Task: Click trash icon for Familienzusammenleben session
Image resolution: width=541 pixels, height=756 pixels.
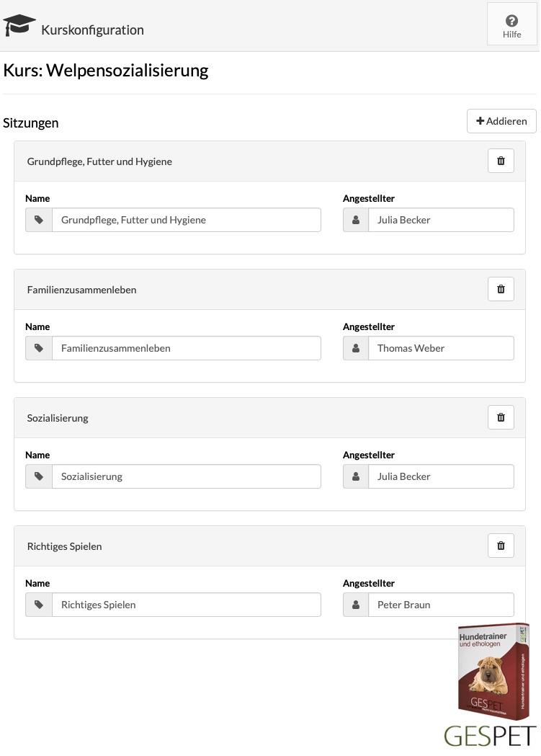Action: pos(501,289)
